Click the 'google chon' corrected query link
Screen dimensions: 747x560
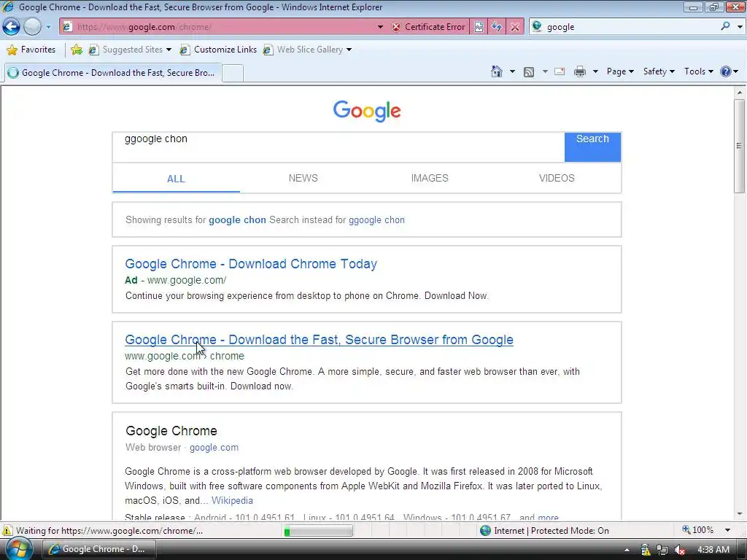tap(237, 220)
